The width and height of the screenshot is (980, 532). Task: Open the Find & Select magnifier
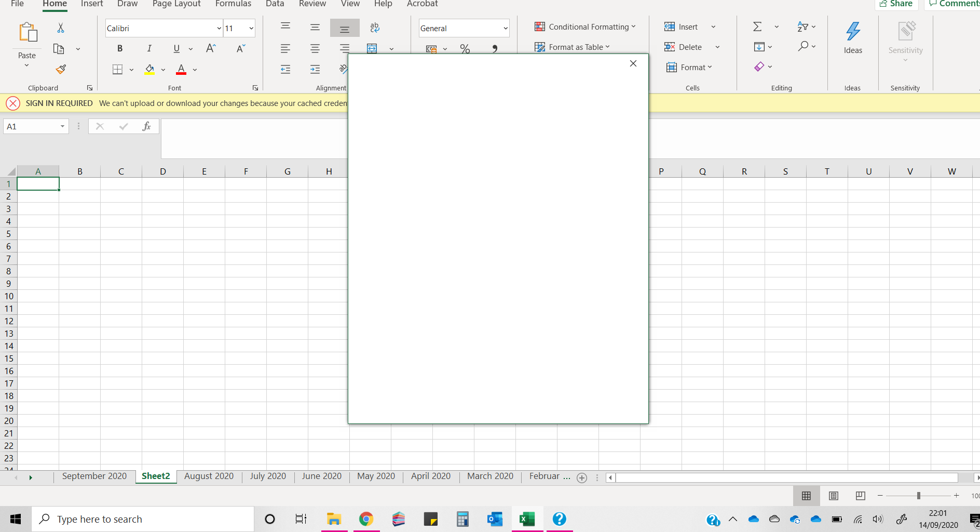[804, 46]
